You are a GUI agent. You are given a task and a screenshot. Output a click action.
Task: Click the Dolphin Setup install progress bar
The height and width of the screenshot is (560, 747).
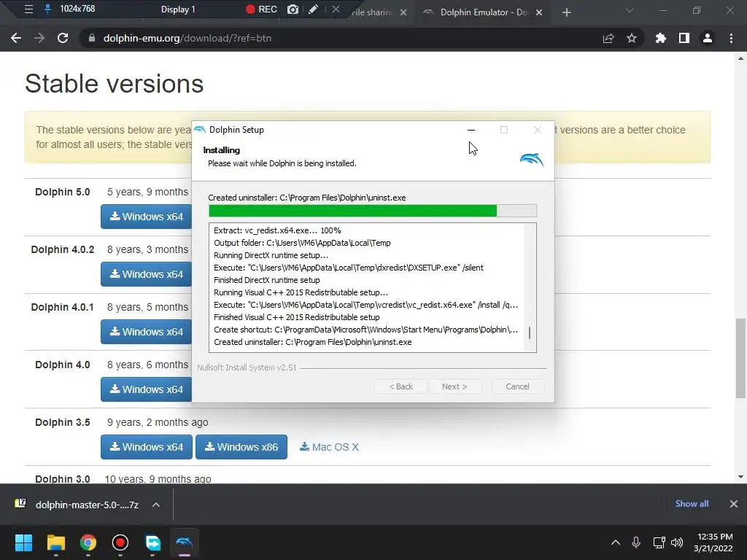pos(373,211)
